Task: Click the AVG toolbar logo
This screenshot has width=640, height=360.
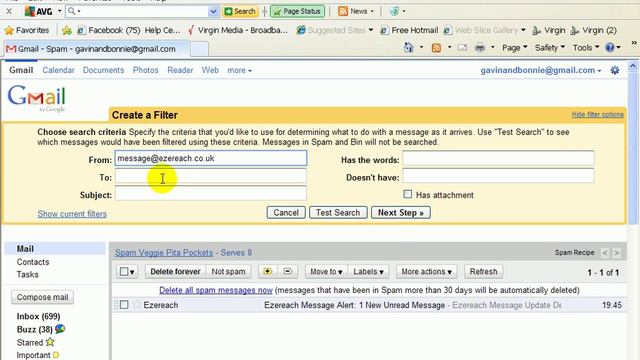Action: coord(38,11)
